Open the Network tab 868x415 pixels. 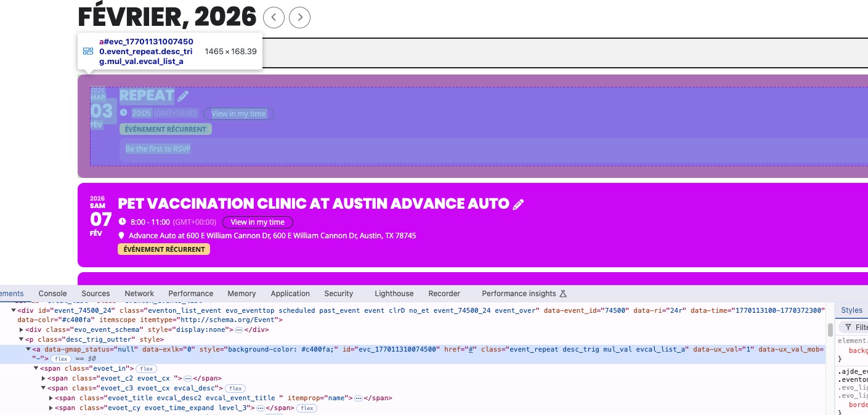coord(139,294)
